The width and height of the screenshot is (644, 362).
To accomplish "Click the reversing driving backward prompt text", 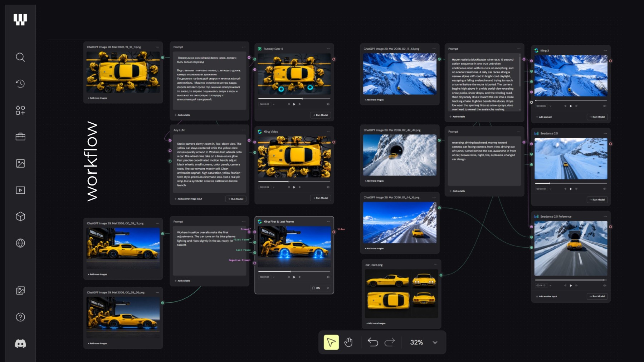I will tap(484, 151).
